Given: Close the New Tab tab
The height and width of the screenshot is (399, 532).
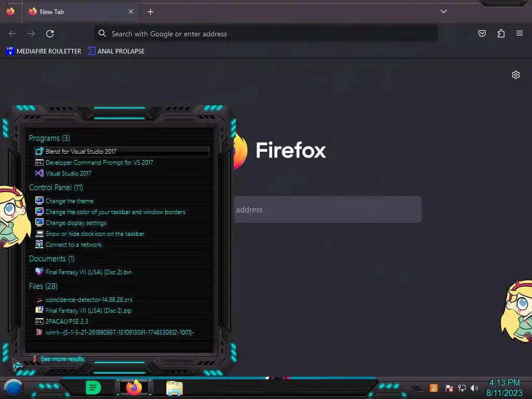Looking at the screenshot, I should 130,11.
